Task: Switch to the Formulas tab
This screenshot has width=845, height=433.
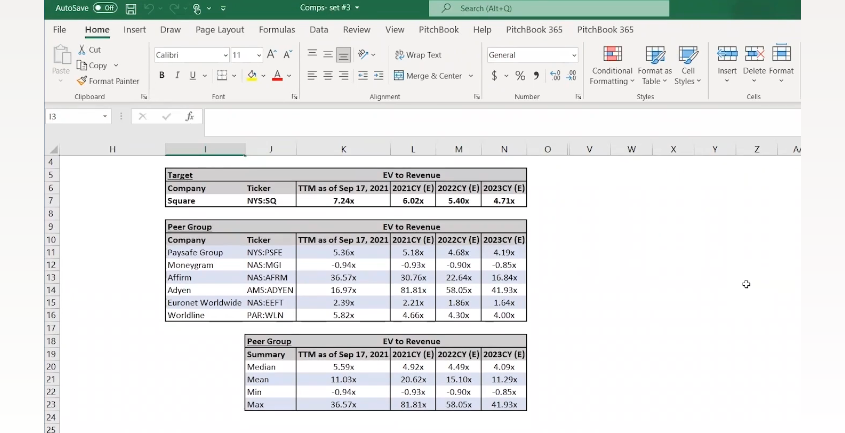Action: click(x=277, y=30)
